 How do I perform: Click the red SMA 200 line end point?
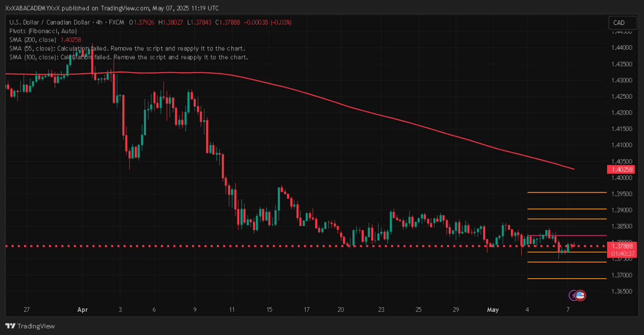[x=574, y=169]
